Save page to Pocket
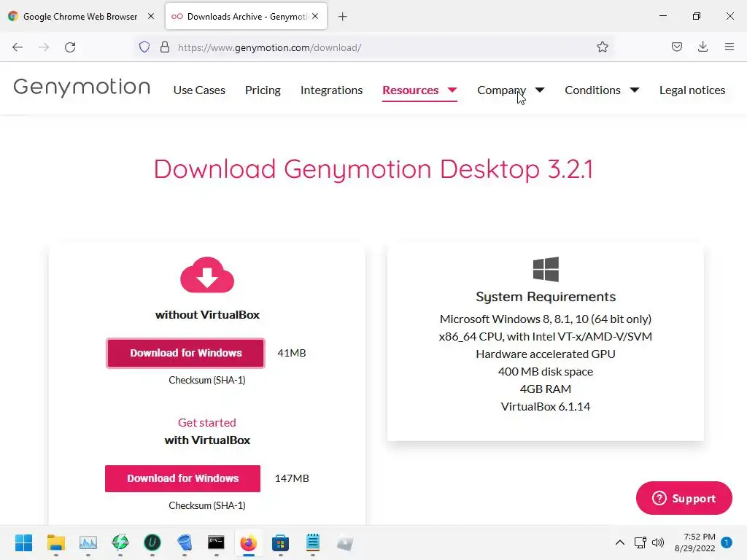747x560 pixels. (676, 47)
